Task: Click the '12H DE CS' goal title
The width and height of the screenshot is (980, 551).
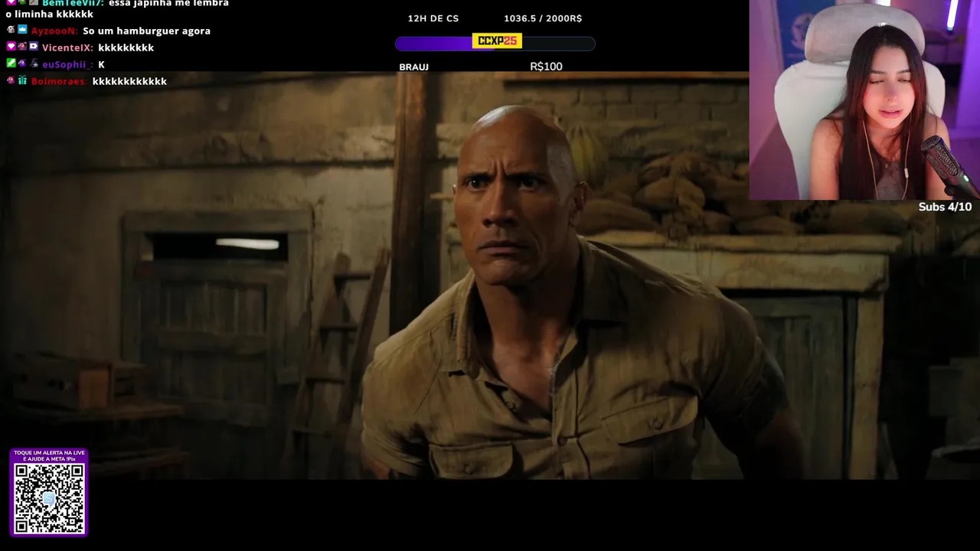Action: [433, 18]
